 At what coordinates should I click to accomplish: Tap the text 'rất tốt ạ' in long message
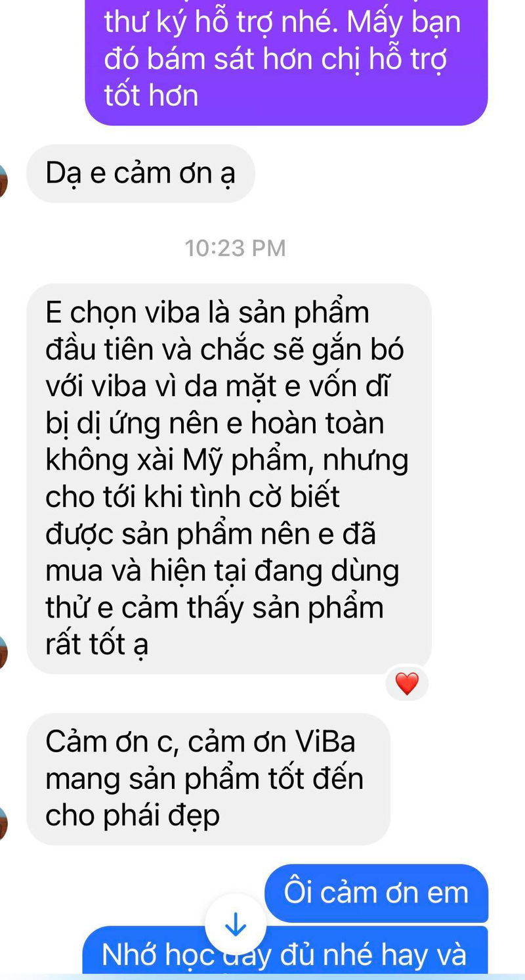97,644
